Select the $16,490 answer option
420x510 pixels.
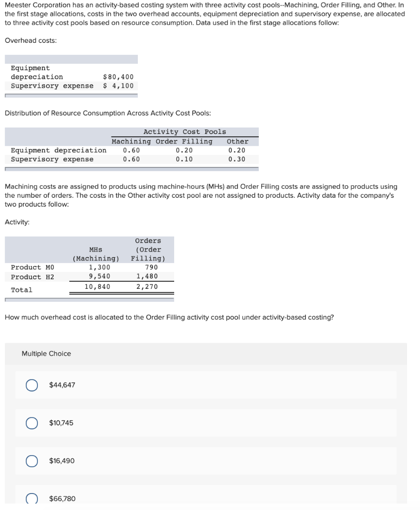click(x=31, y=461)
